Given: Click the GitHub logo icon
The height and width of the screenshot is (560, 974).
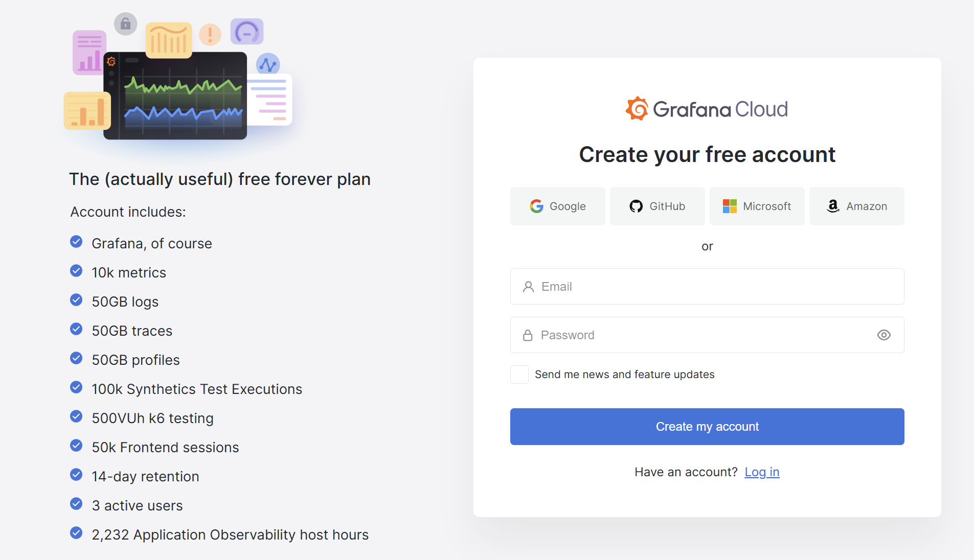Looking at the screenshot, I should click(x=636, y=206).
